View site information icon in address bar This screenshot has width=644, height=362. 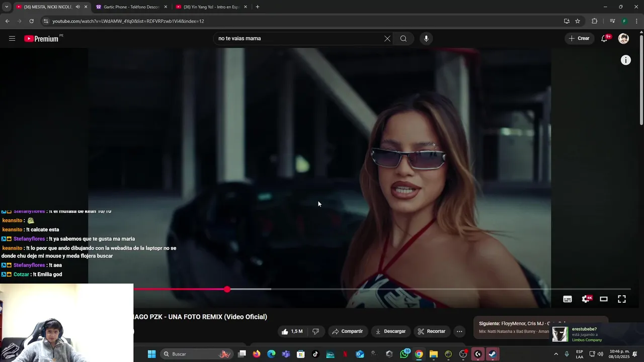click(x=46, y=21)
